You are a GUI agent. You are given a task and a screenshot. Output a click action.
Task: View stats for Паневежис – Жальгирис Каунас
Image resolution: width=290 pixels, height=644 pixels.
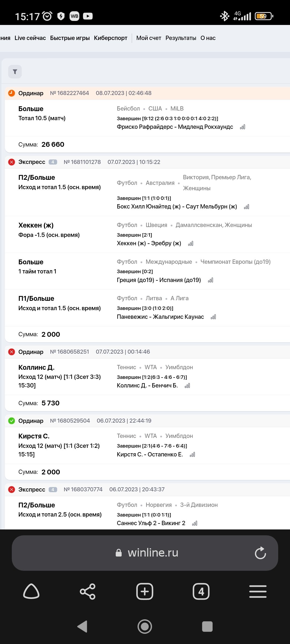(213, 317)
